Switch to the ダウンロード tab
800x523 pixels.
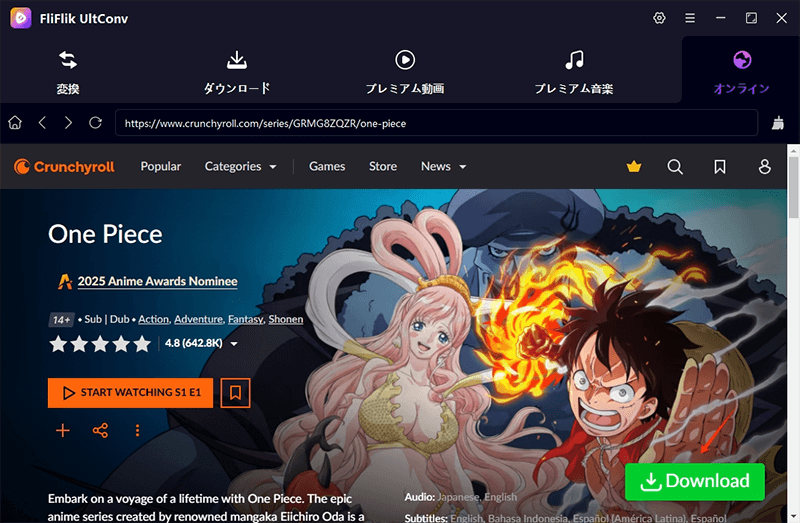pyautogui.click(x=237, y=72)
